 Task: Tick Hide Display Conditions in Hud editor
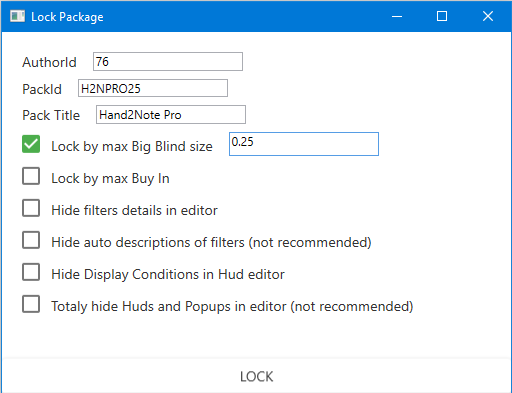click(x=31, y=272)
